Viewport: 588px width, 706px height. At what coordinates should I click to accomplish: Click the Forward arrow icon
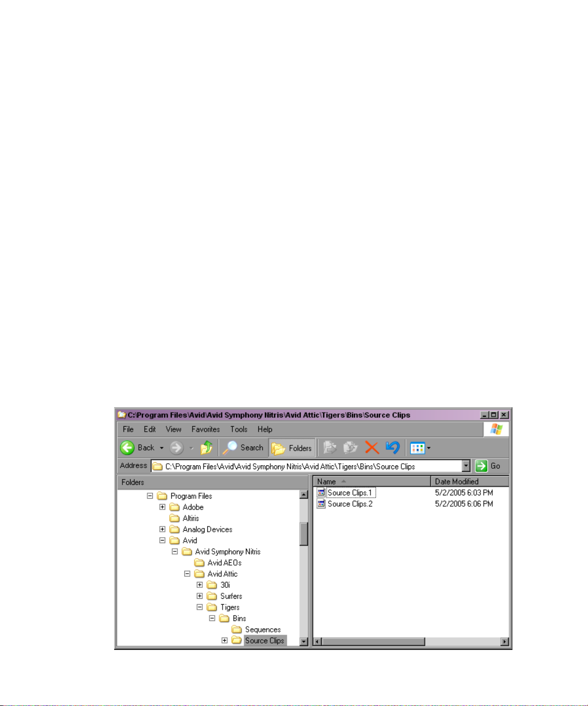176,447
